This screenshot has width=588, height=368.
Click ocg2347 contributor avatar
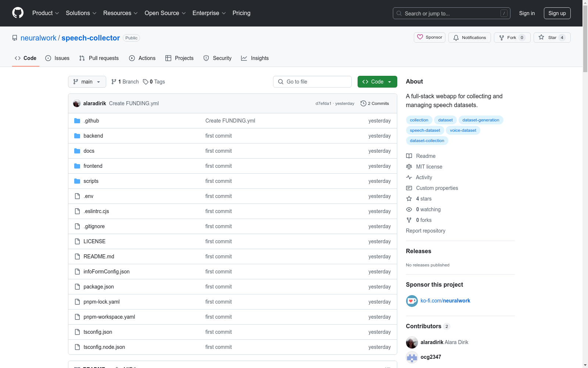coord(412,357)
